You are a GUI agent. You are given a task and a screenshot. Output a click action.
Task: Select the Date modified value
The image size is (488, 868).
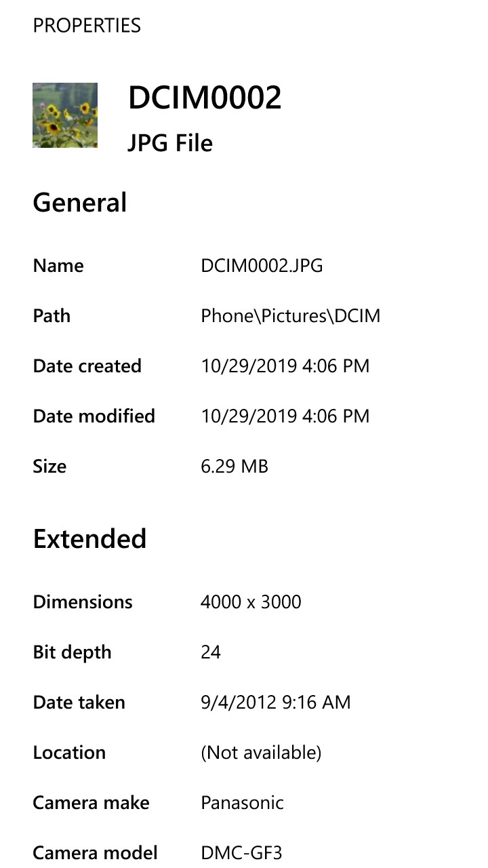point(285,416)
